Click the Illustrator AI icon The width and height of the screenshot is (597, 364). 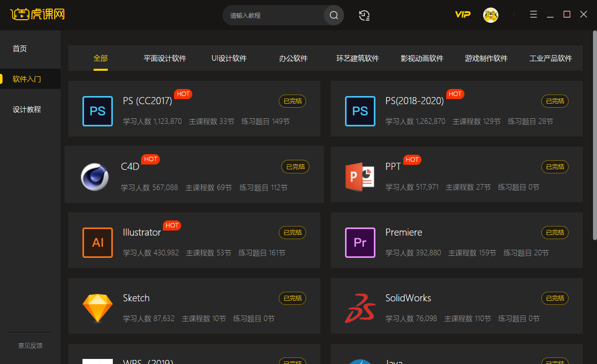[97, 243]
